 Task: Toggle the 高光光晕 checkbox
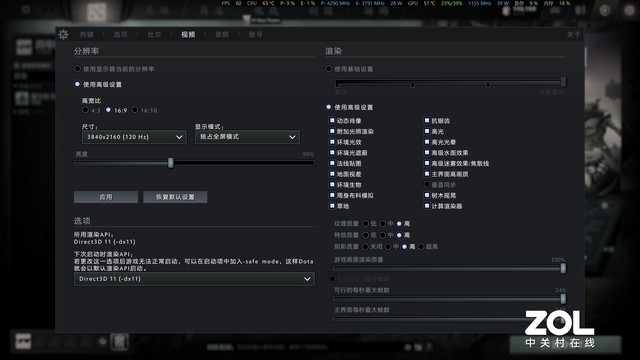coord(427,142)
